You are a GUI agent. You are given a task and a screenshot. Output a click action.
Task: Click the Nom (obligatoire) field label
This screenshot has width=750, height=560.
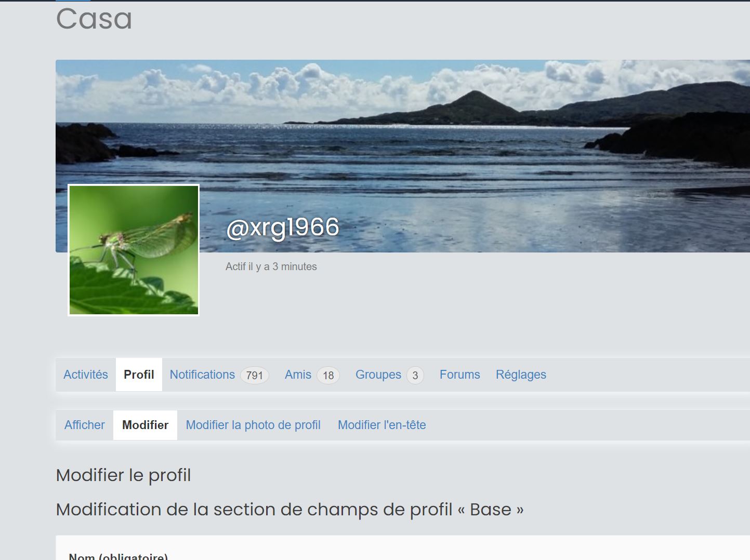[119, 556]
